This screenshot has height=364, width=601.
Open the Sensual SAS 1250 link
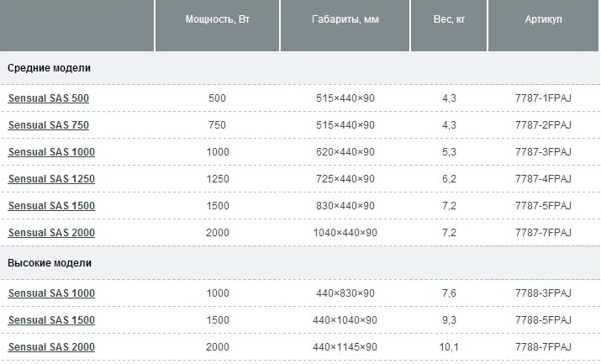pos(51,179)
